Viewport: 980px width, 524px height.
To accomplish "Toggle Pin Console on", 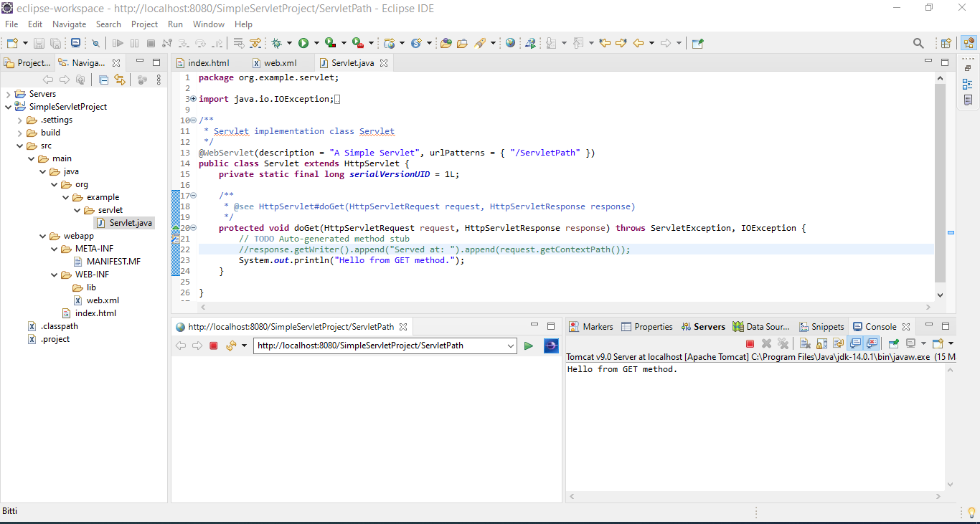I will [893, 343].
